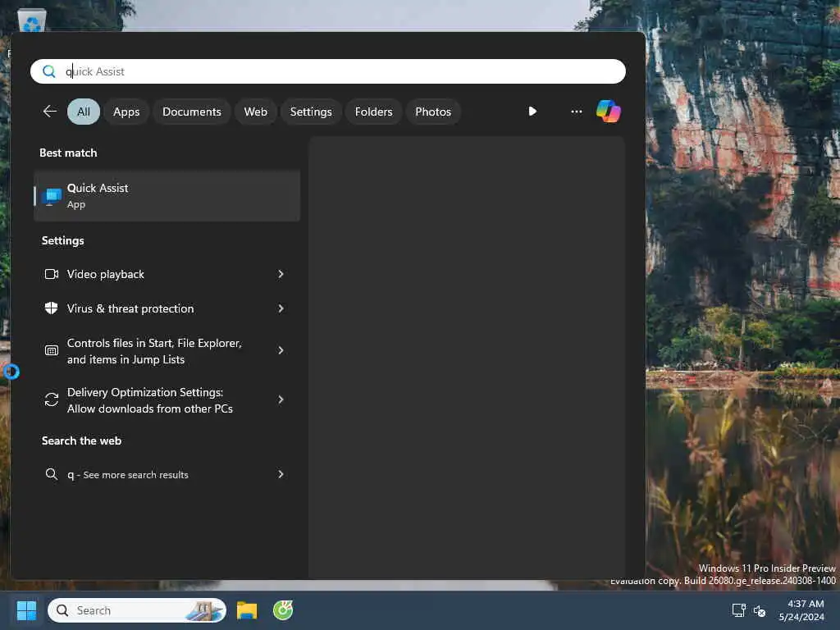Open 'Controls files in Start, File Explorer' setting
The width and height of the screenshot is (840, 630).
coord(167,351)
